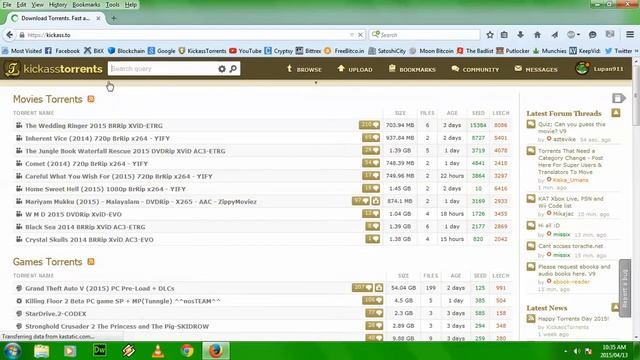Image resolution: width=640 pixels, height=360 pixels.
Task: Collapse Latest Forum Threads widget button
Action: tap(616, 113)
